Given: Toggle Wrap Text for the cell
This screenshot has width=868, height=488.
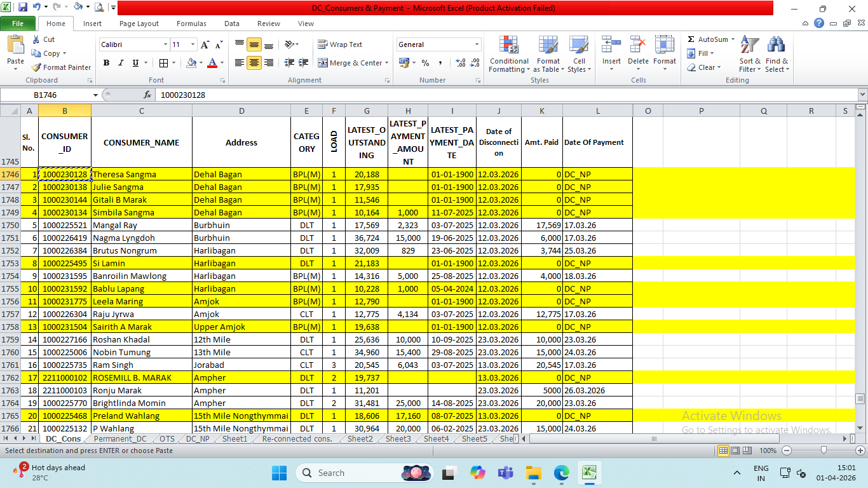Looking at the screenshot, I should (340, 44).
